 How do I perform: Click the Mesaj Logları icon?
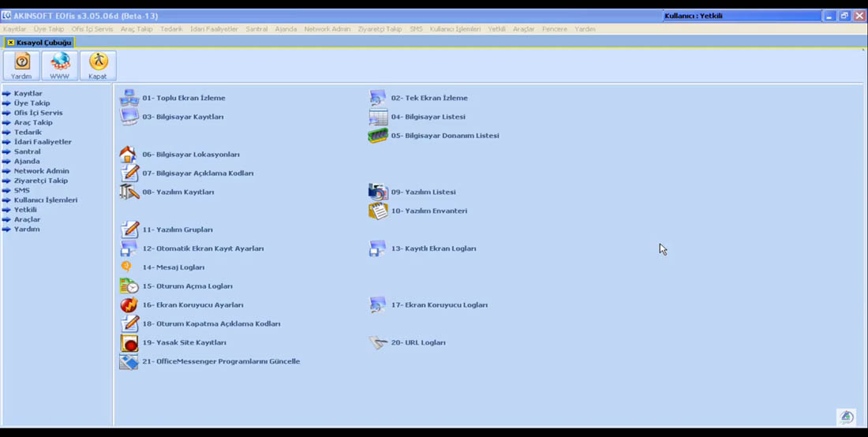click(127, 267)
